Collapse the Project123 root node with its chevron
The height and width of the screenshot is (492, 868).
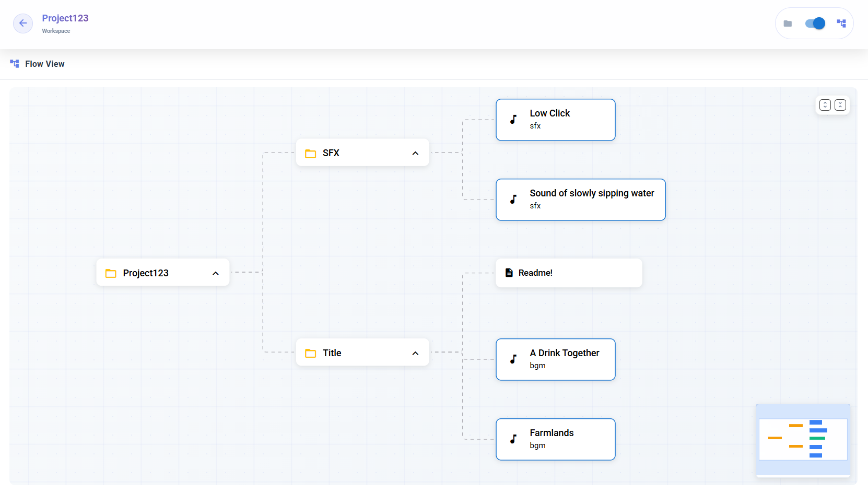pyautogui.click(x=216, y=273)
